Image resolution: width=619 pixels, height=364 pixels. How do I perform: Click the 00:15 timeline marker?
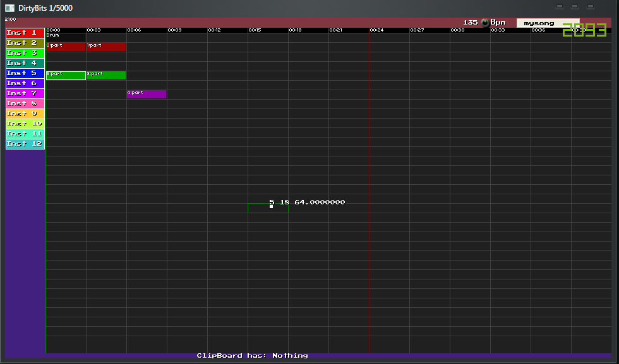[255, 30]
